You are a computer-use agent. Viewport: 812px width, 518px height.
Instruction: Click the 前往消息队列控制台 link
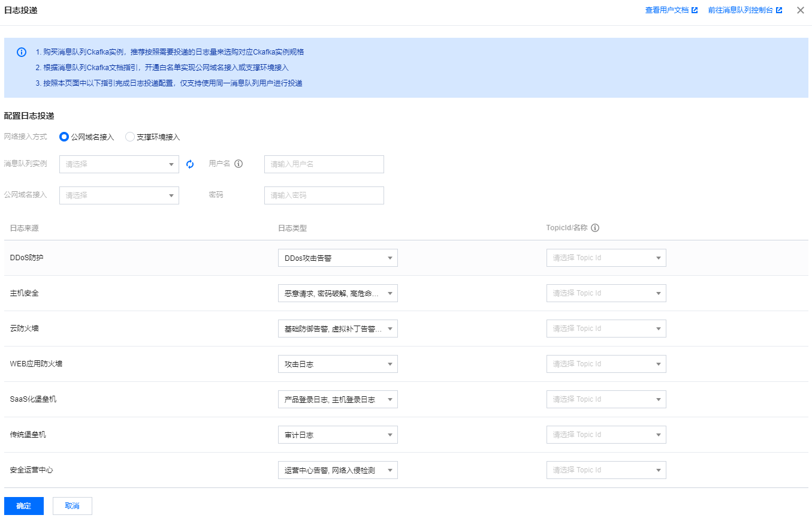point(741,10)
